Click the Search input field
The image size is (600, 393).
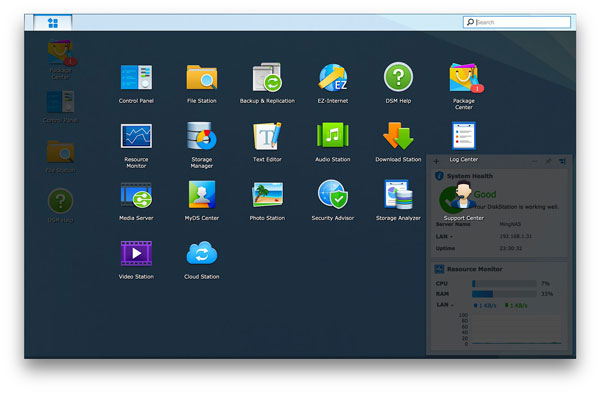[x=517, y=22]
